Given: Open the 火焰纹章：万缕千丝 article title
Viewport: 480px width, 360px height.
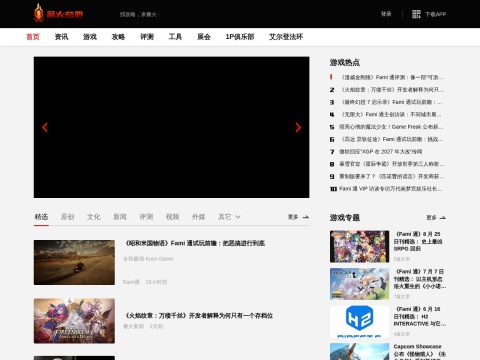Looking at the screenshot, I should point(199,316).
